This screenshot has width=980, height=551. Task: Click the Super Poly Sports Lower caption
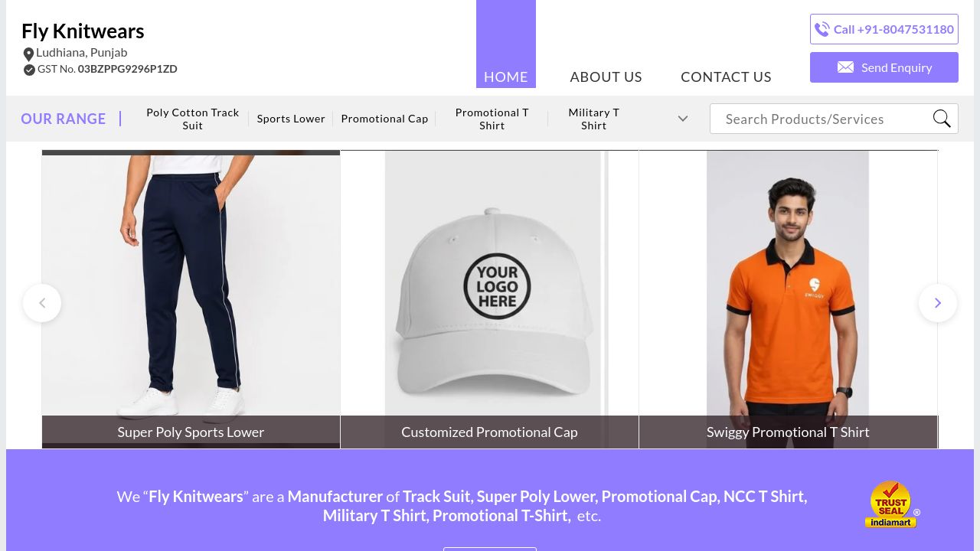pyautogui.click(x=191, y=432)
